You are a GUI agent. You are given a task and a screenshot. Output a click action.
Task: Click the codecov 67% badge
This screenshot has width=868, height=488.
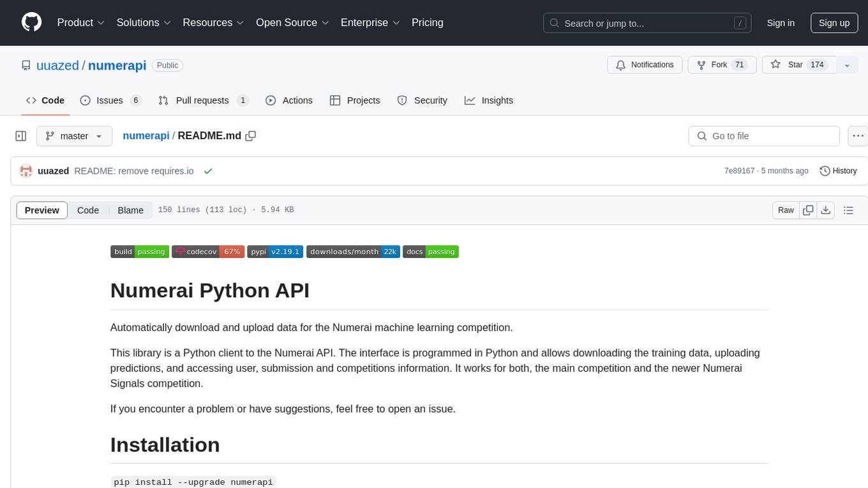coord(207,252)
